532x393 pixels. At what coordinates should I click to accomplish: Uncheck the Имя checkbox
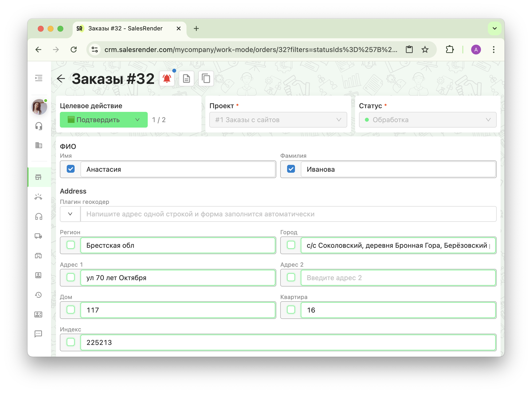[71, 169]
